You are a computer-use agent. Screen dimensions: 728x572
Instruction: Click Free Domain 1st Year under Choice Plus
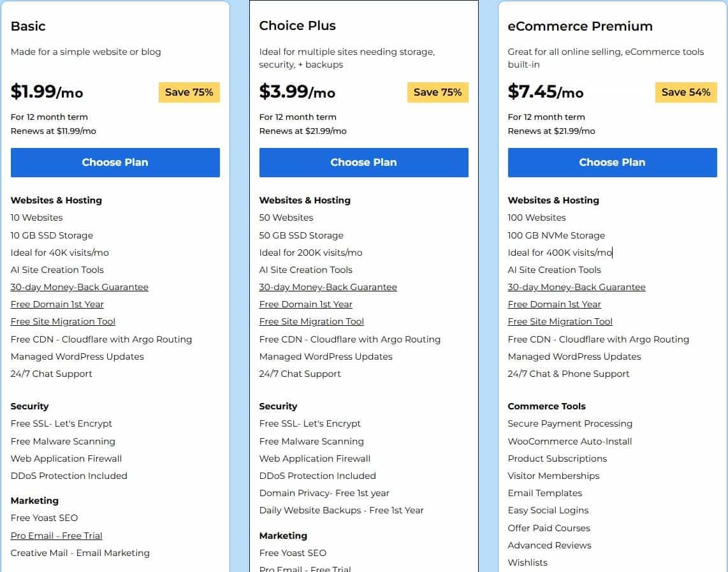coord(305,304)
